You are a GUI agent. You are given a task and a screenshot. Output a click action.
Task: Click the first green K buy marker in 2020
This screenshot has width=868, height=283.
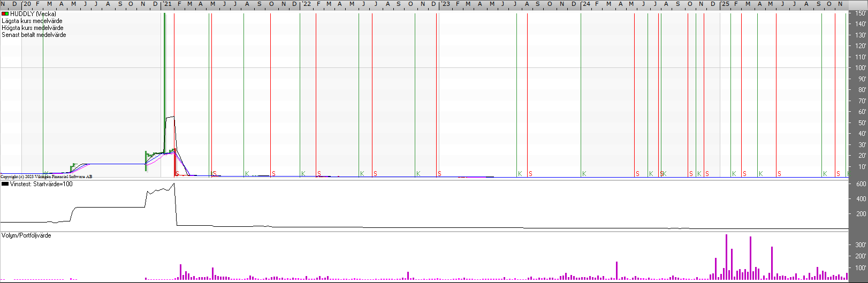point(46,174)
